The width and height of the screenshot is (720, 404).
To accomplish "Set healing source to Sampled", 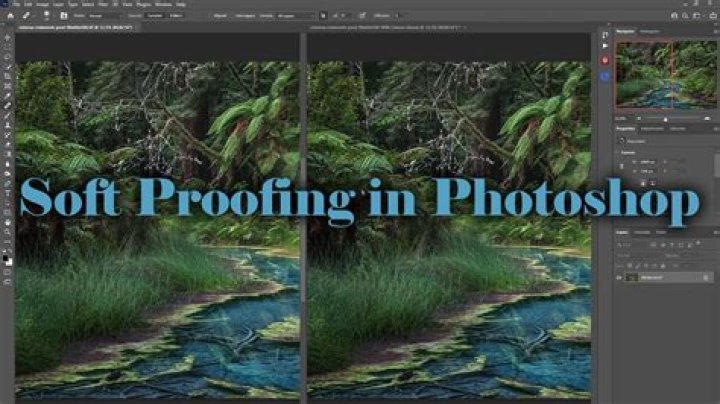I will pyautogui.click(x=155, y=16).
